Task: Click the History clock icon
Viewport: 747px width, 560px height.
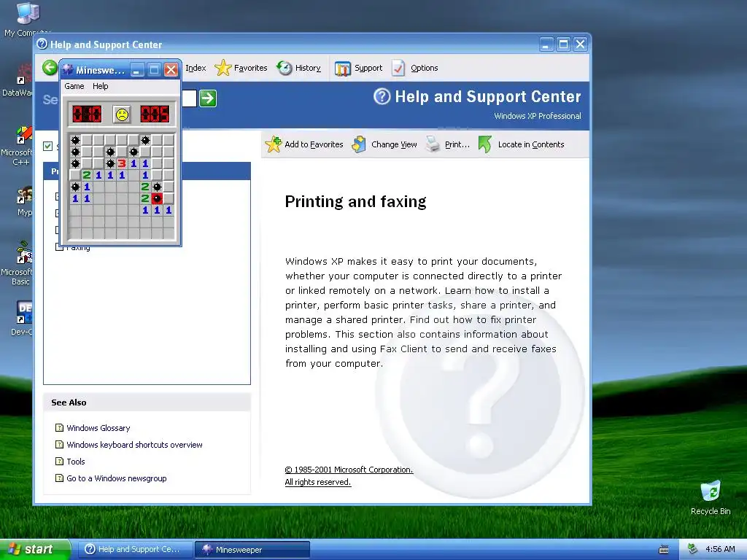Action: pyautogui.click(x=285, y=68)
